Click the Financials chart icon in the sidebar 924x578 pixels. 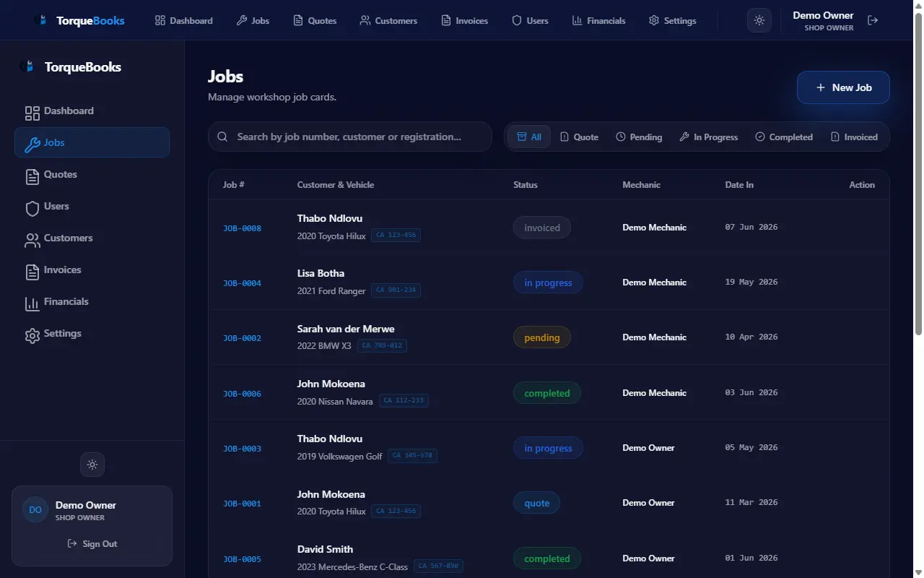click(32, 303)
